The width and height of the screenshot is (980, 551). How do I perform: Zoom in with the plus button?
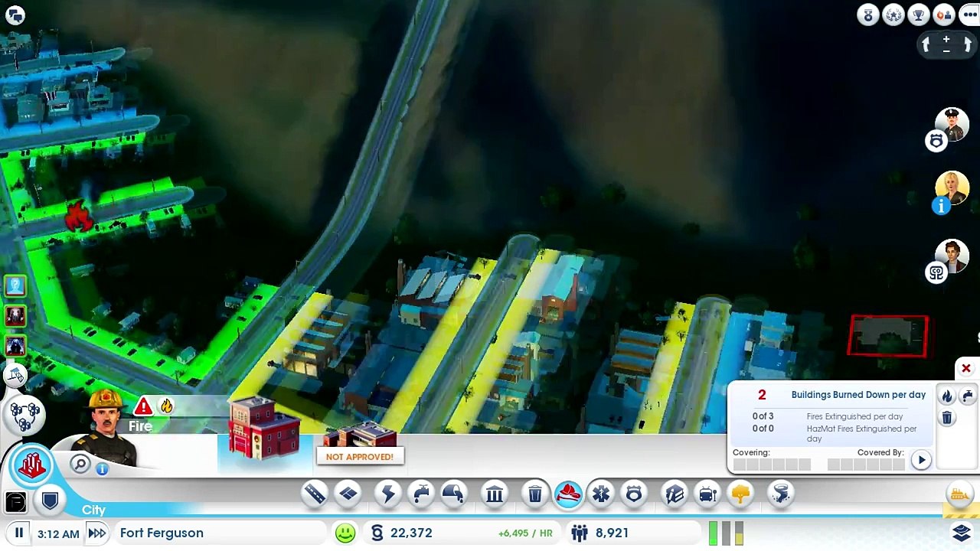click(946, 39)
